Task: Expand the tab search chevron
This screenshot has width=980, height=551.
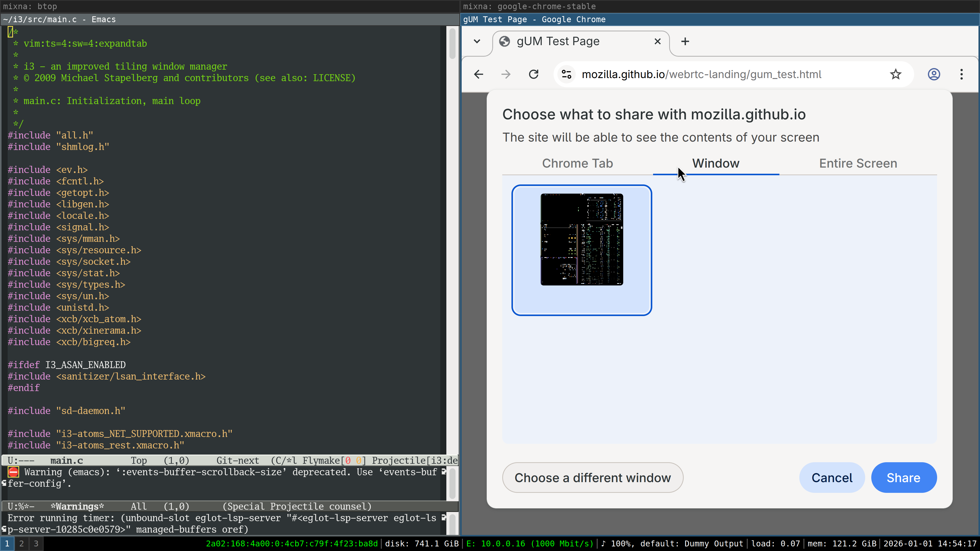Action: (477, 41)
